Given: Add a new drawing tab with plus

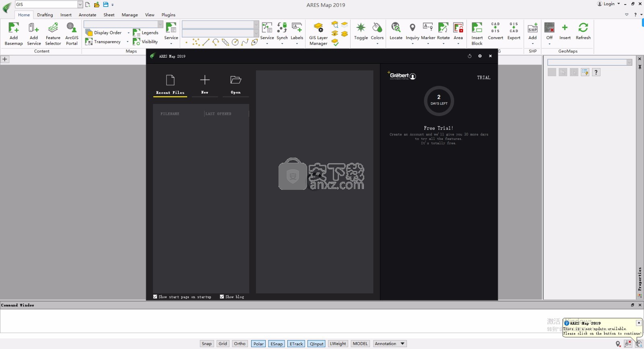Looking at the screenshot, I should click(x=5, y=59).
